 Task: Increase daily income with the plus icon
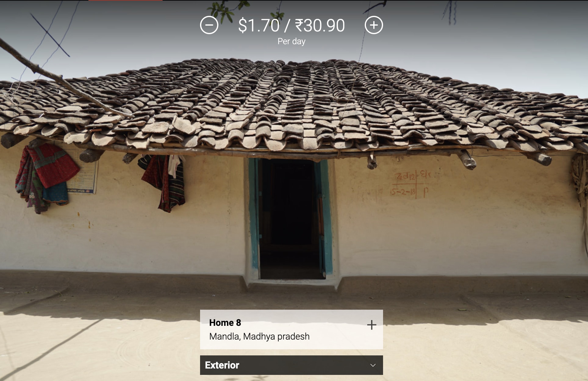tap(374, 25)
